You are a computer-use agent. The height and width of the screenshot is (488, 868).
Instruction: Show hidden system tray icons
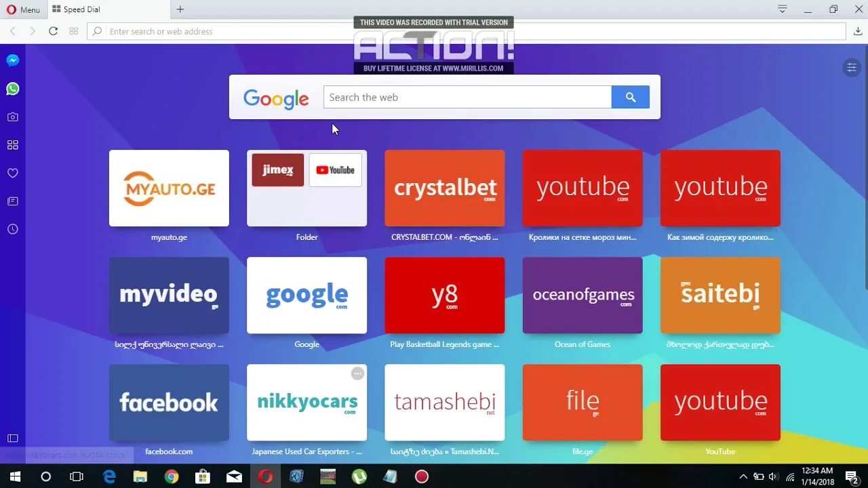(743, 476)
